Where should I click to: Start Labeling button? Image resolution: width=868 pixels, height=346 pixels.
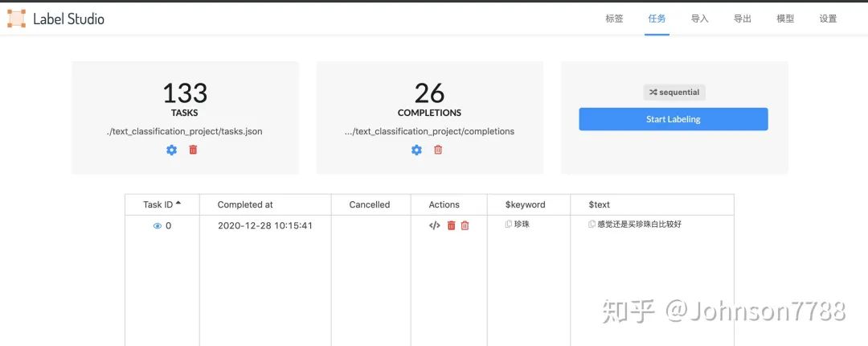click(x=674, y=119)
